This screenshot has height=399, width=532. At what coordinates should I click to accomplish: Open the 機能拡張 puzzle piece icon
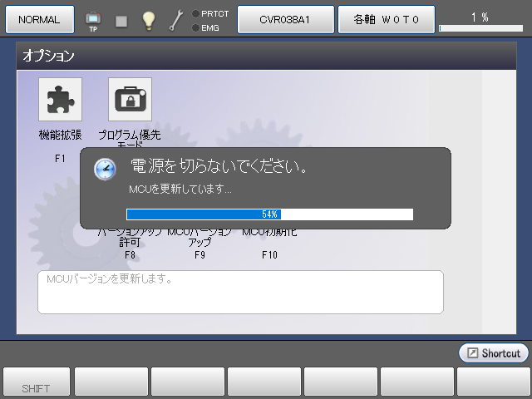coord(61,100)
